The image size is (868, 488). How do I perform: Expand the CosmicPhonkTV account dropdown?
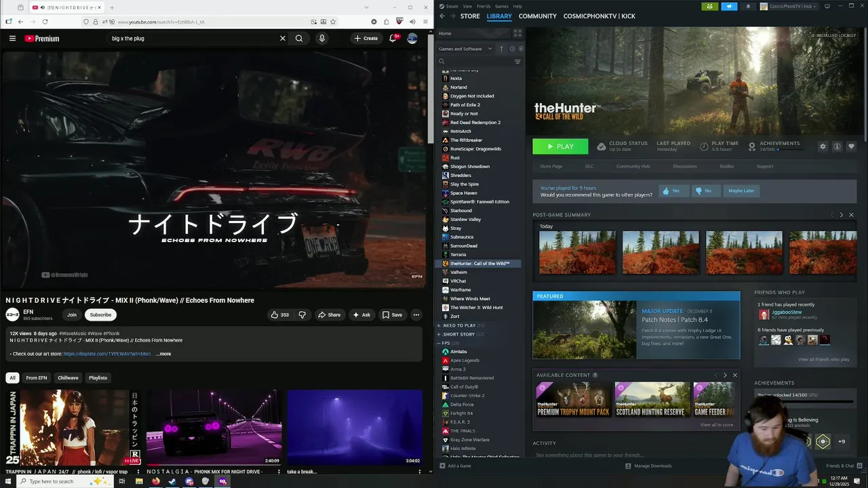point(789,6)
